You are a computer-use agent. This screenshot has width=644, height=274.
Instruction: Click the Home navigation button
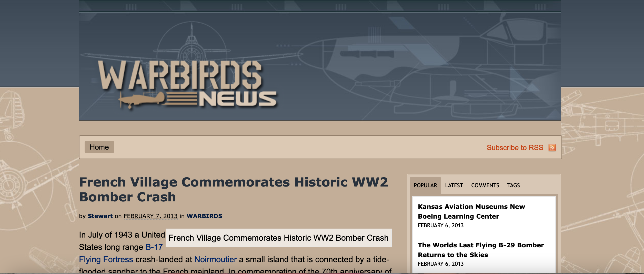100,147
